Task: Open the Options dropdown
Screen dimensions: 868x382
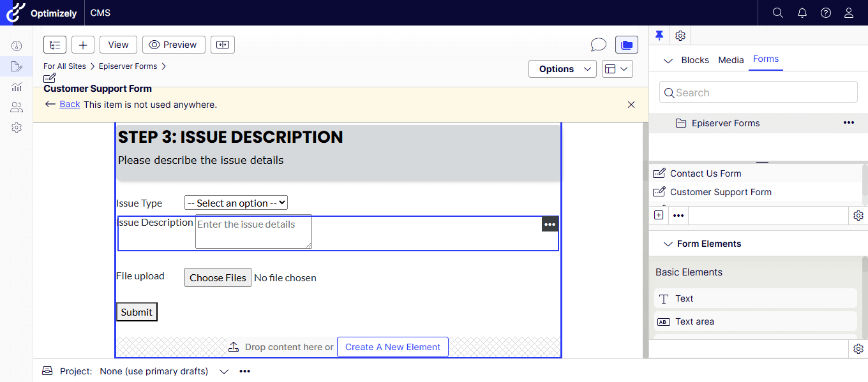Action: tap(562, 69)
